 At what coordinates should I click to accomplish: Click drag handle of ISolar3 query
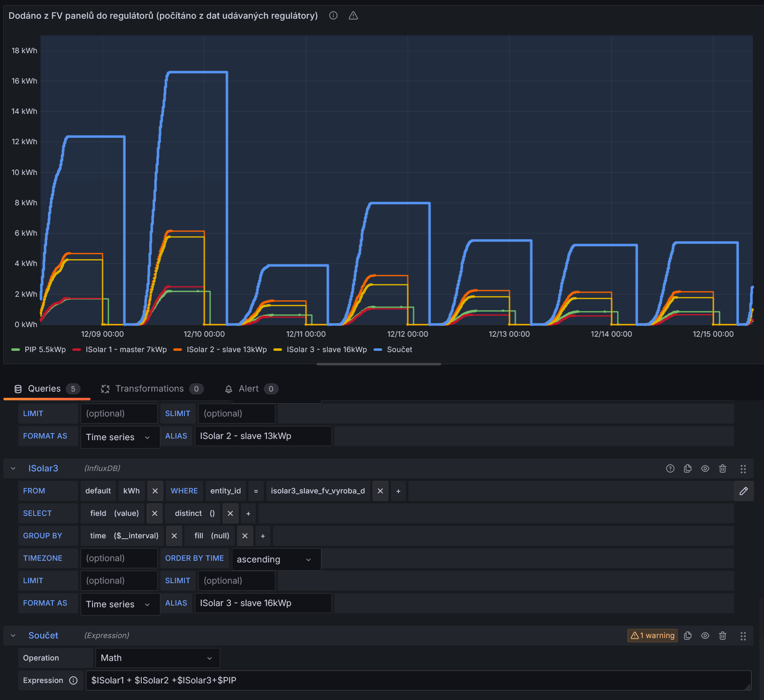tap(743, 468)
